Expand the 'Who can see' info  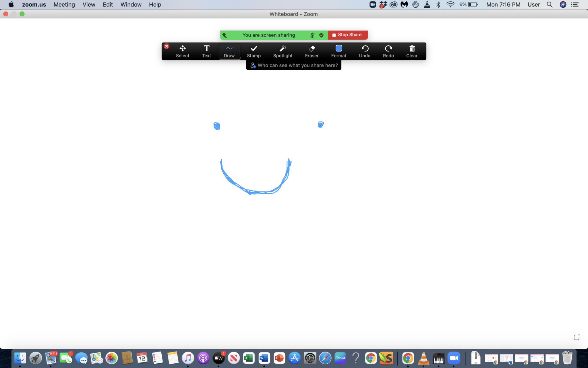pyautogui.click(x=294, y=65)
